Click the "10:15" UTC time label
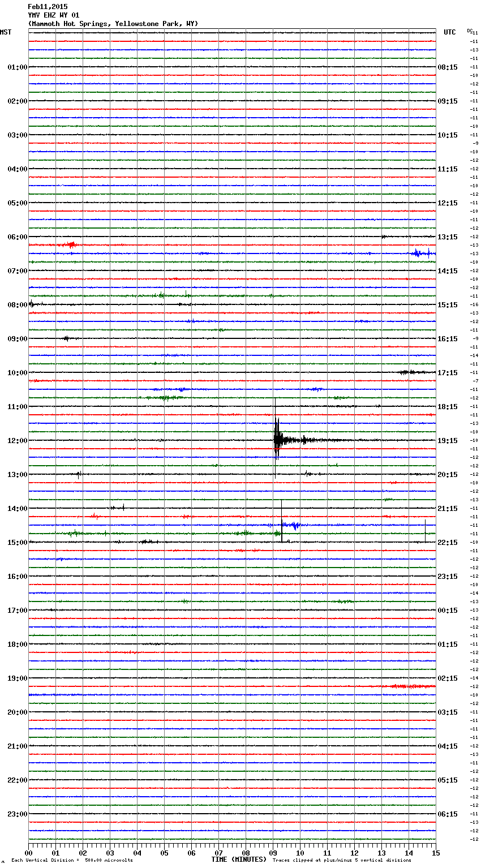 pyautogui.click(x=448, y=135)
